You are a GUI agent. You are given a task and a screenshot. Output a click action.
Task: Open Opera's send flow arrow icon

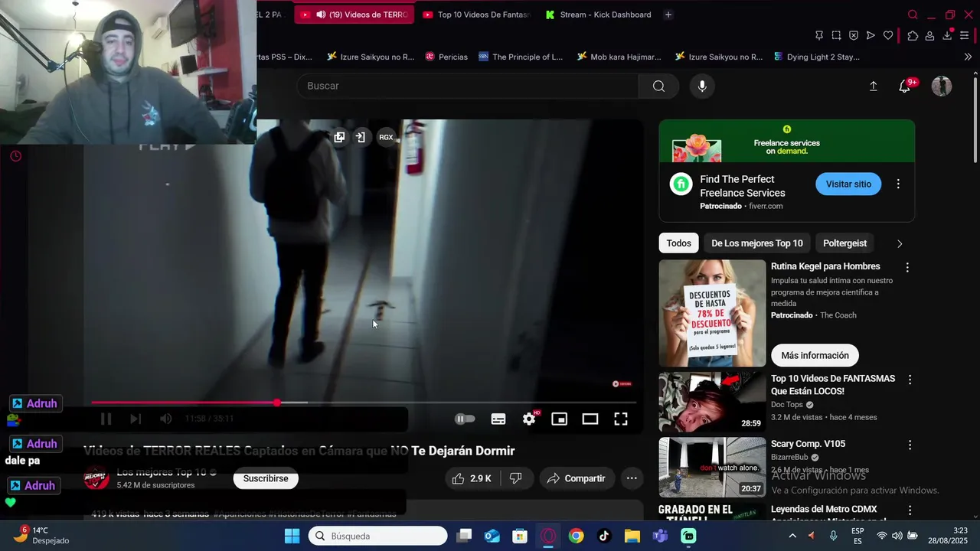tap(871, 35)
